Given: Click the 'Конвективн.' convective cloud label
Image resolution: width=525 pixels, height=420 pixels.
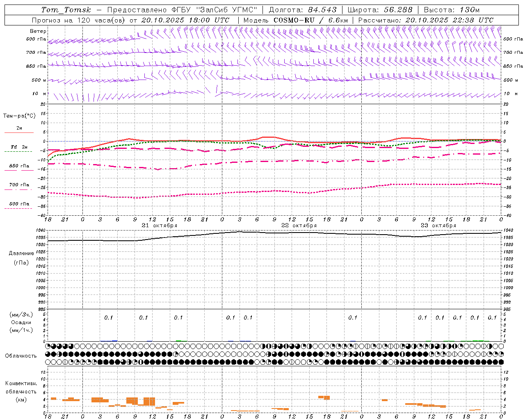Looking at the screenshot, I should [x=21, y=383].
